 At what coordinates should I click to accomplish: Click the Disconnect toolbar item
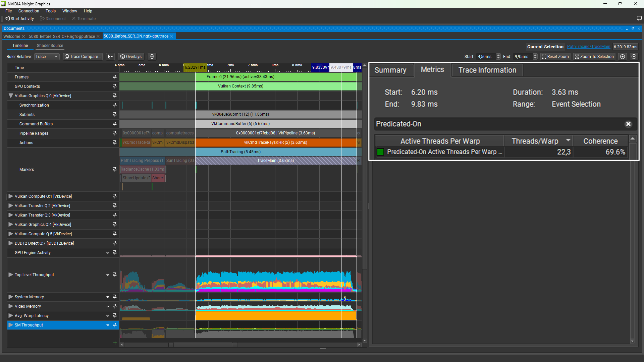coord(53,19)
